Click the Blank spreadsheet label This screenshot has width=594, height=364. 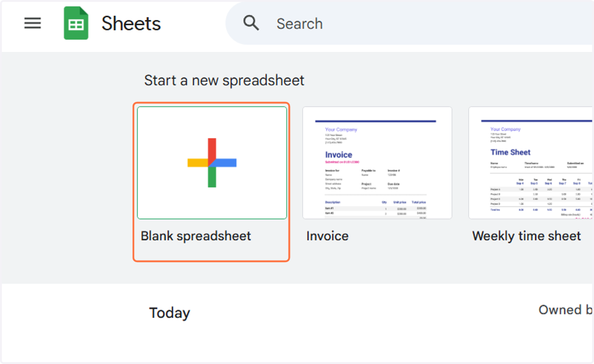(196, 236)
